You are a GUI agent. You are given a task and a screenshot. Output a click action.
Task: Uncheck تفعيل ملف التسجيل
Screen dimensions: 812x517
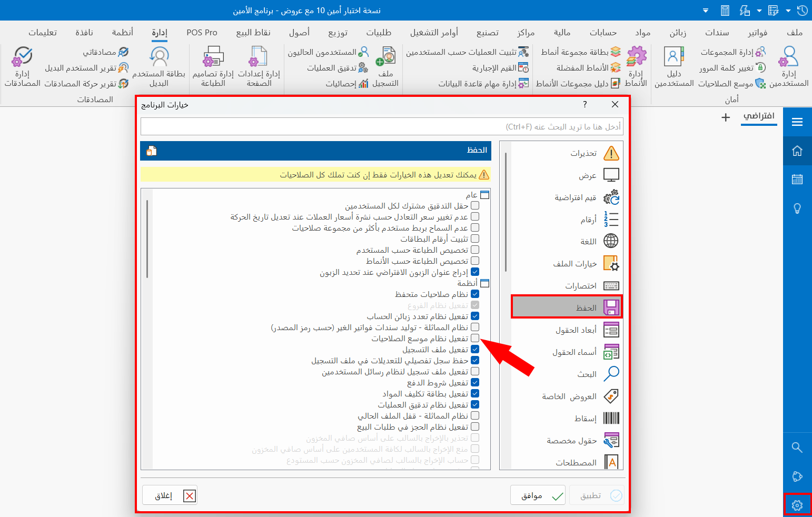click(x=476, y=349)
